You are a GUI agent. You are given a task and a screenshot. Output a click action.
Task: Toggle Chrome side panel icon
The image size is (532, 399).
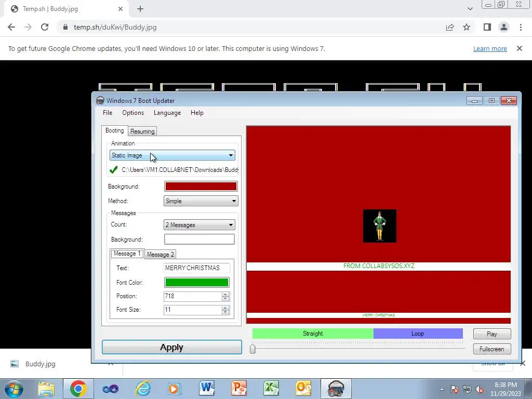tap(487, 27)
